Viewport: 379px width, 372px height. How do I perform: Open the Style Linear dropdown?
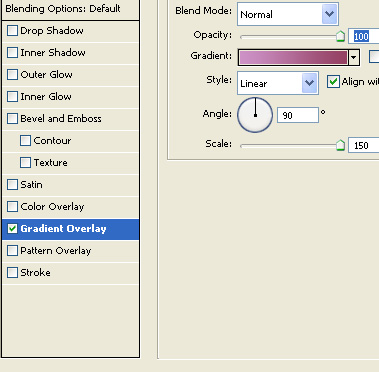pos(278,83)
